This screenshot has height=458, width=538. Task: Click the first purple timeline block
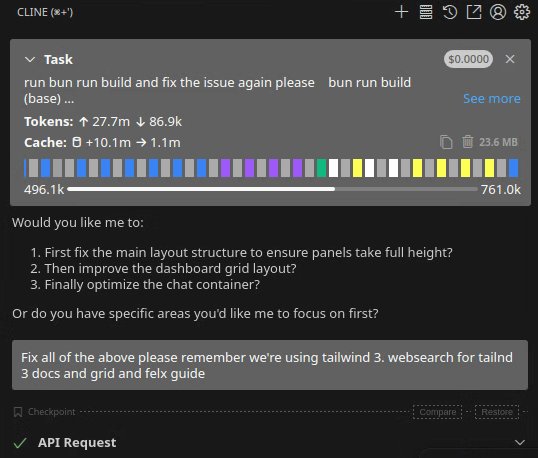(x=225, y=168)
